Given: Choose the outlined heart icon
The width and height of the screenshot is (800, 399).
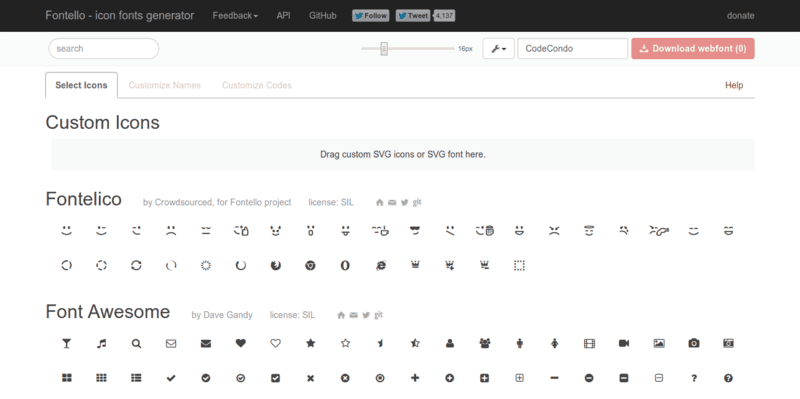Looking at the screenshot, I should tap(276, 343).
